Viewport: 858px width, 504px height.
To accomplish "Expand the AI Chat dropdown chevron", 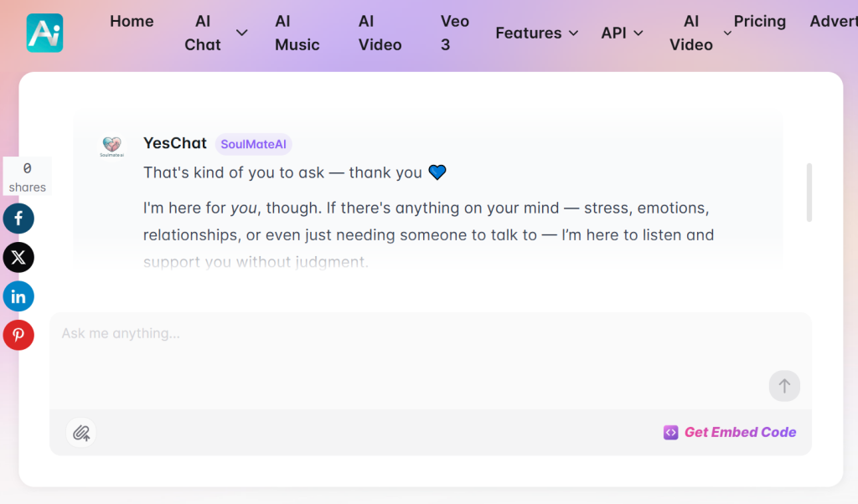I will 242,33.
